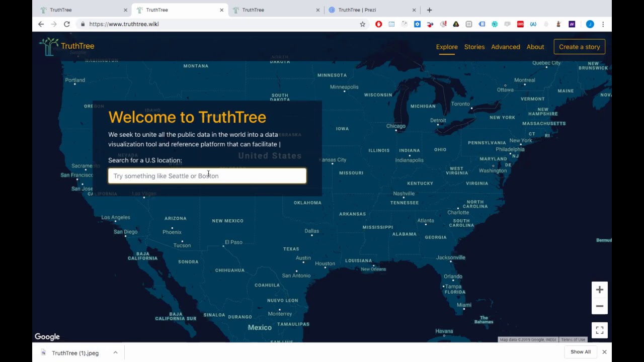Image resolution: width=644 pixels, height=362 pixels.
Task: Click the Portland label on the map
Action: [x=75, y=80]
